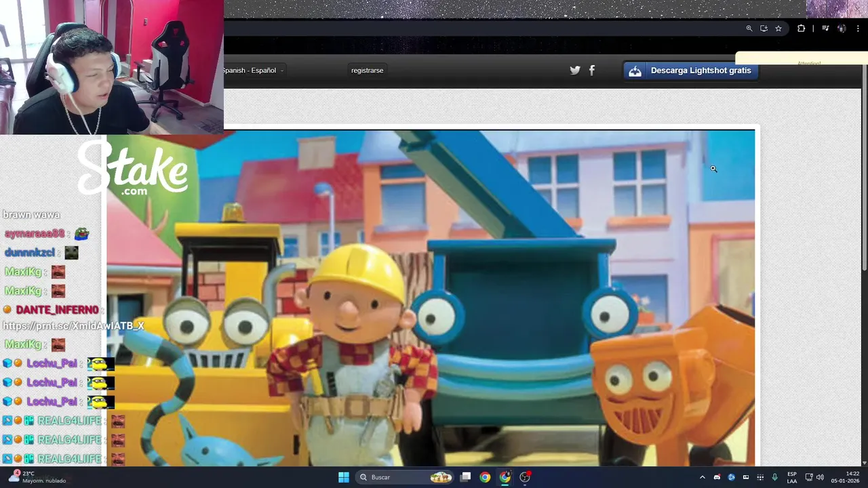Viewport: 868px width, 488px height.
Task: Click the blue circular tray icon
Action: 731,477
